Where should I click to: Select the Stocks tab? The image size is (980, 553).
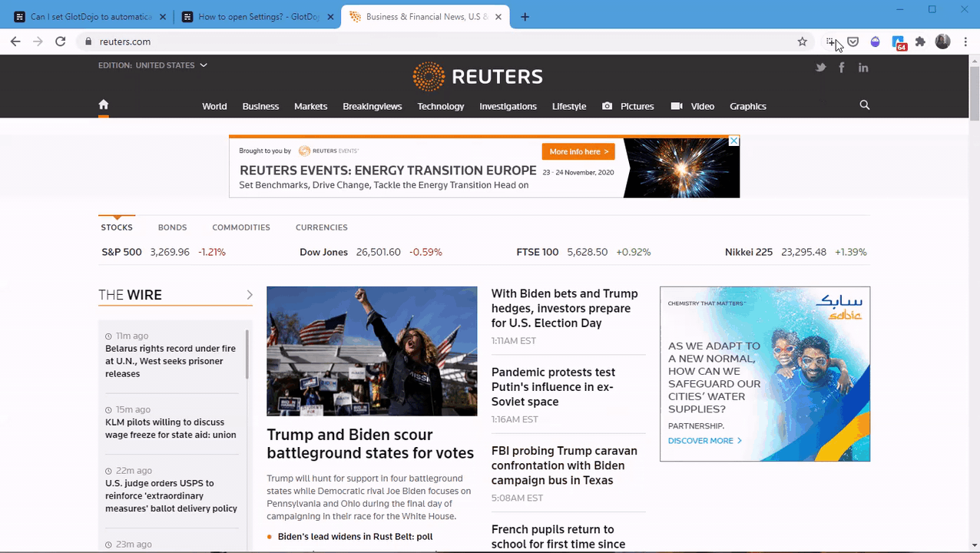tap(117, 227)
